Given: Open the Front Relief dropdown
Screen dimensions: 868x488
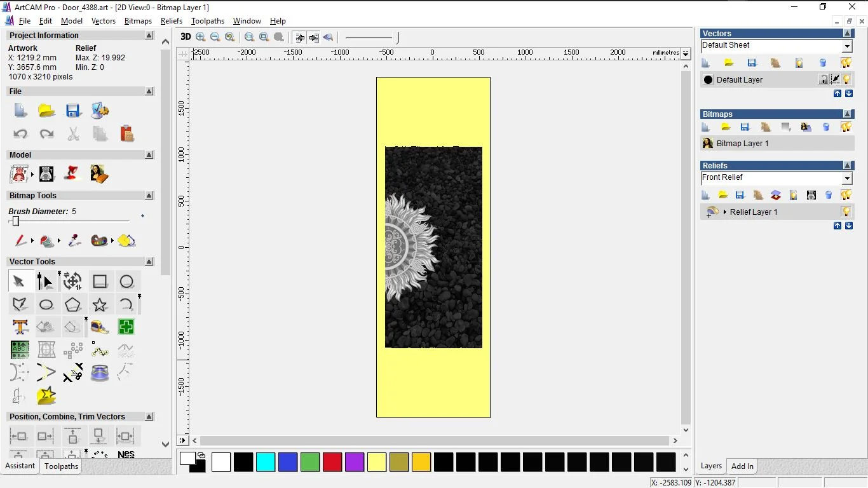Looking at the screenshot, I should click(846, 179).
